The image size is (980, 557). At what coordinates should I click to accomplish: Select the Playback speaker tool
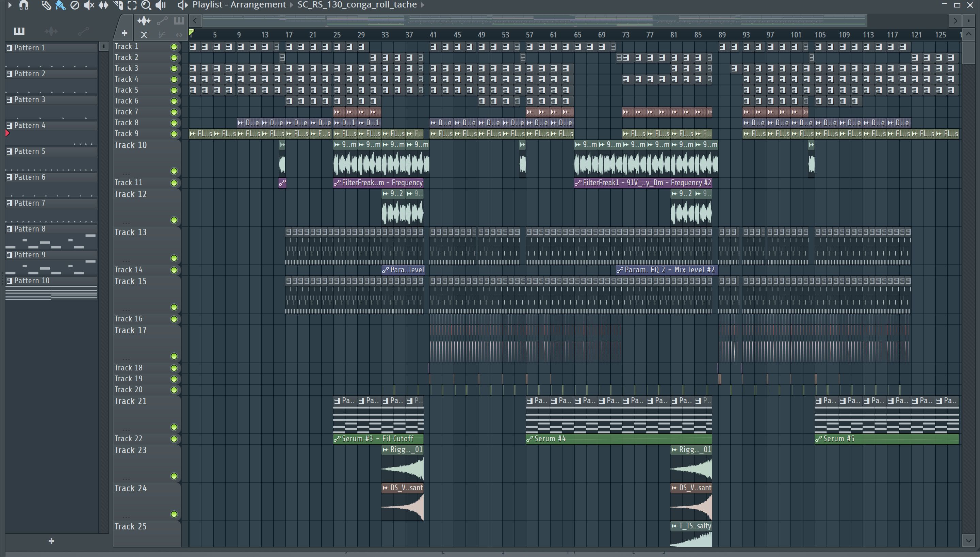click(x=161, y=5)
